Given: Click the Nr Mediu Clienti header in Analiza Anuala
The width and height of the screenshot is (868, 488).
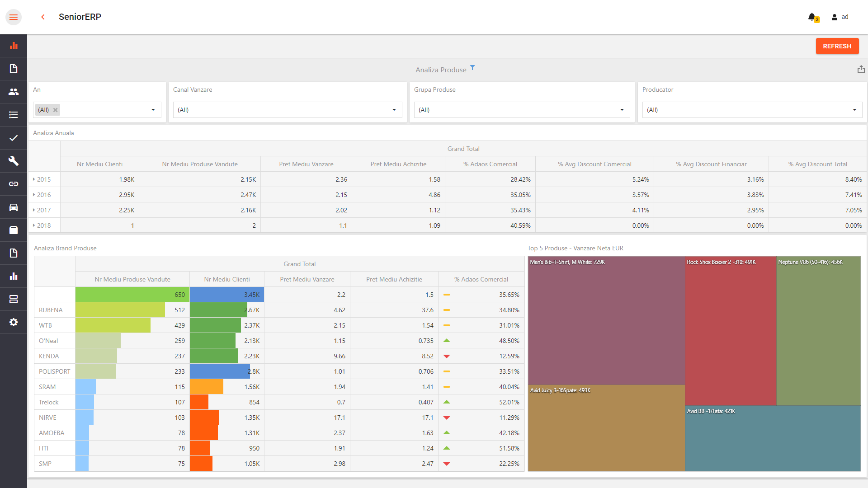Looking at the screenshot, I should tap(99, 164).
